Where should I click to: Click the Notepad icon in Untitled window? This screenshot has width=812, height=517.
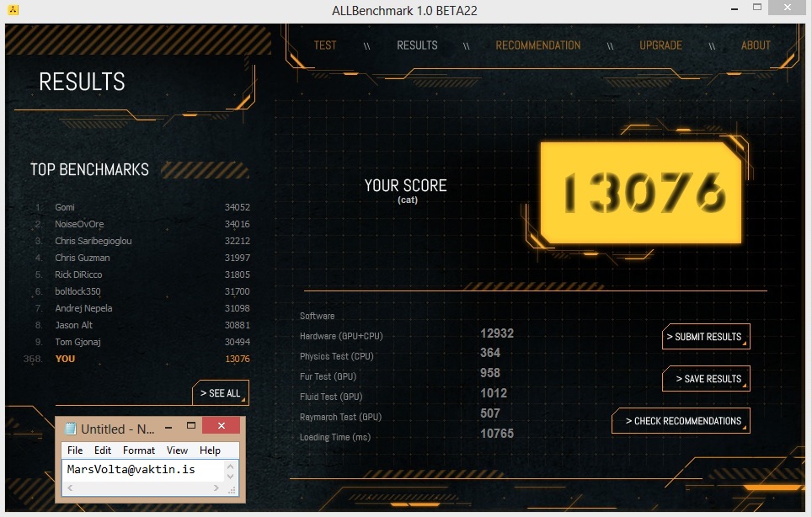pos(70,428)
